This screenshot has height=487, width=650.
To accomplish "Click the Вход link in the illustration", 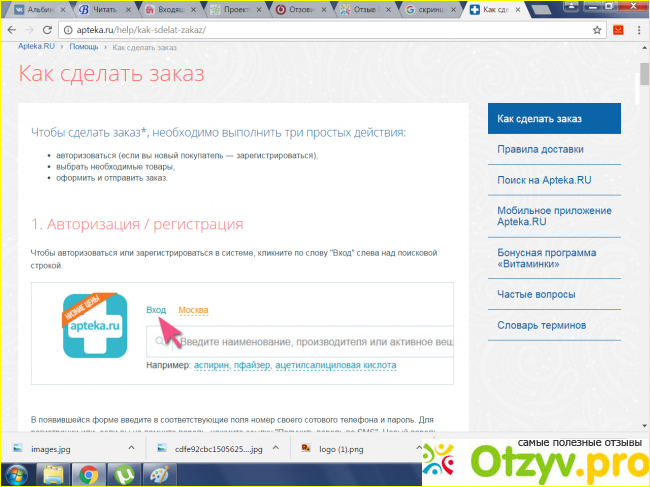I will tap(156, 310).
